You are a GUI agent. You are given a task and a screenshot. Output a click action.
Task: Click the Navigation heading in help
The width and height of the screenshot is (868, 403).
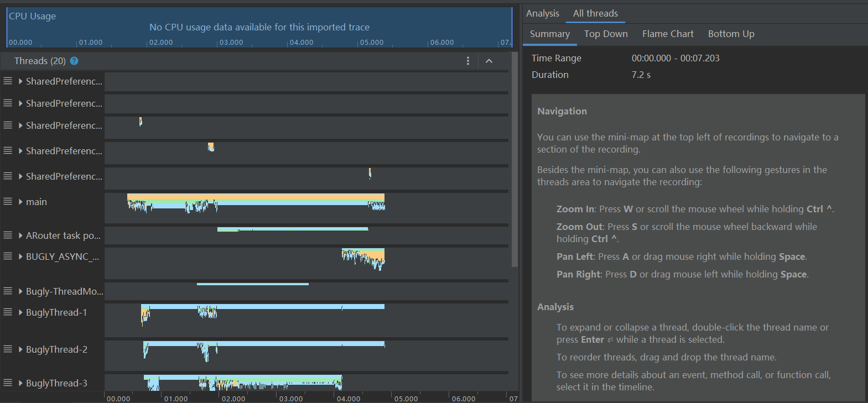[x=562, y=111]
